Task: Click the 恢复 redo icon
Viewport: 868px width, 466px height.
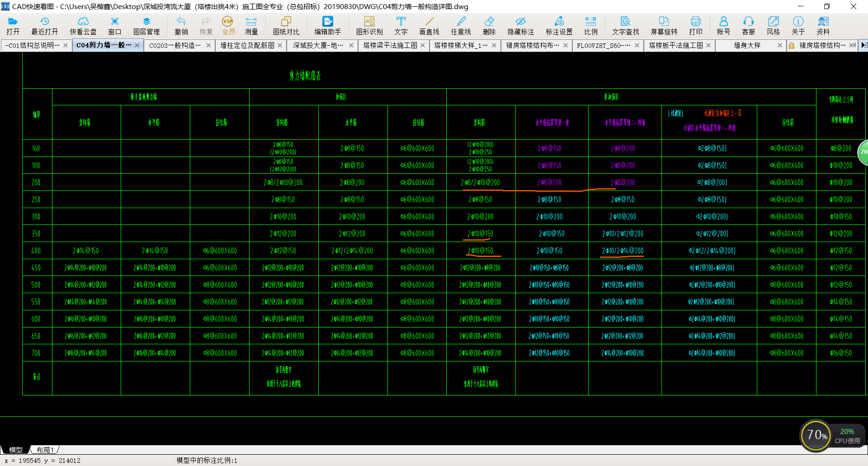Action: click(206, 26)
